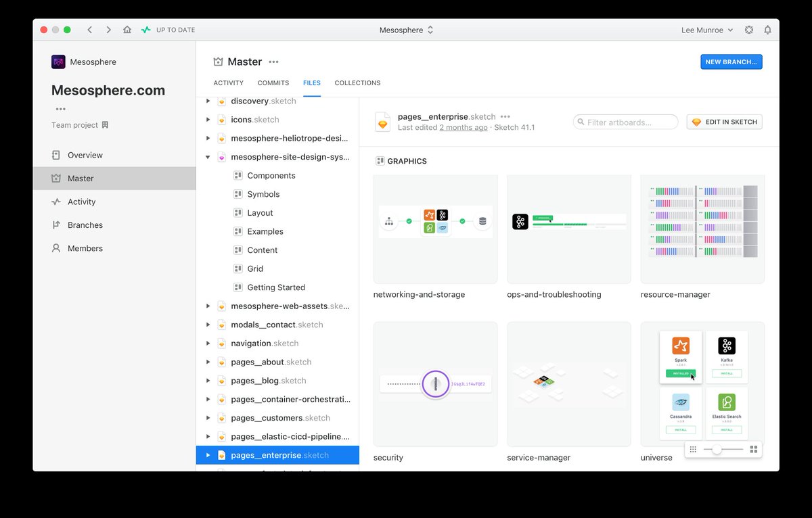
Task: Click the Activity pulse icon in sidebar
Action: pos(56,202)
